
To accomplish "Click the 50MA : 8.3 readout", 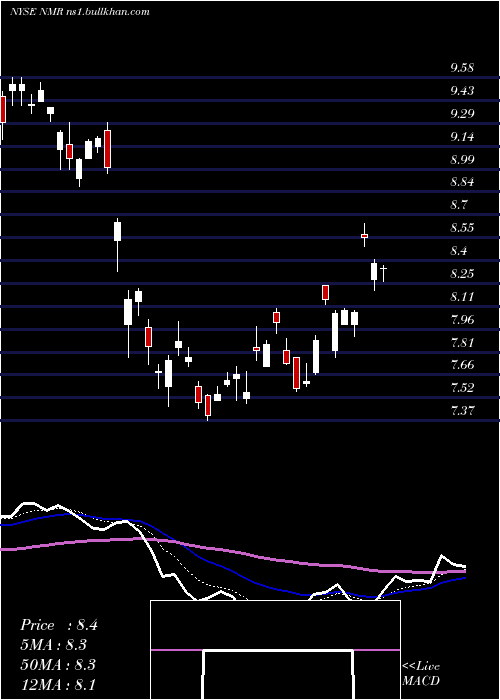I will point(58,664).
